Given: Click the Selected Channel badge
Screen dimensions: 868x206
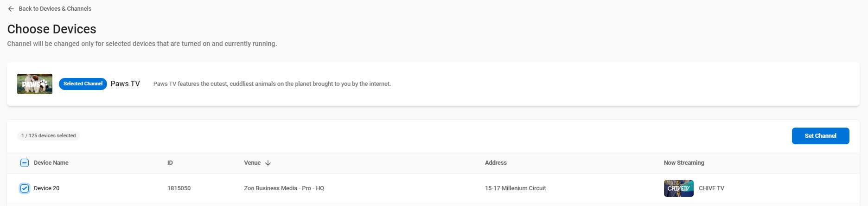Looking at the screenshot, I should coord(83,84).
